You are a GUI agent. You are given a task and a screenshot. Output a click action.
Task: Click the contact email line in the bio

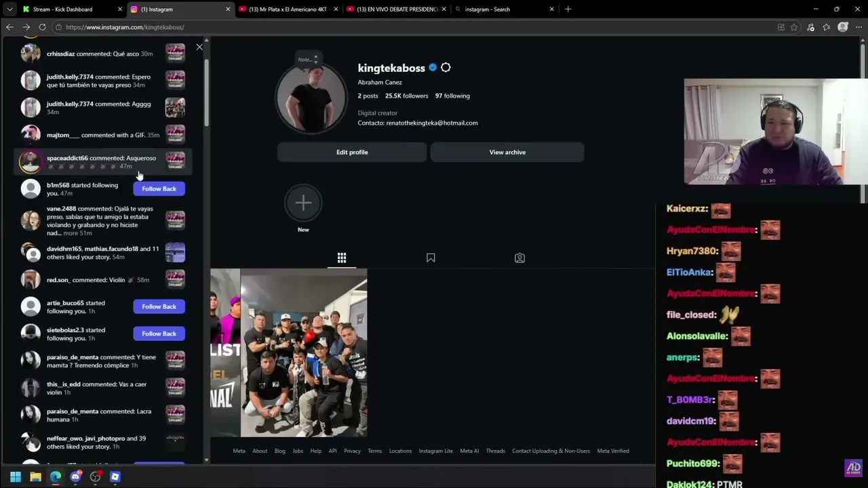(418, 123)
